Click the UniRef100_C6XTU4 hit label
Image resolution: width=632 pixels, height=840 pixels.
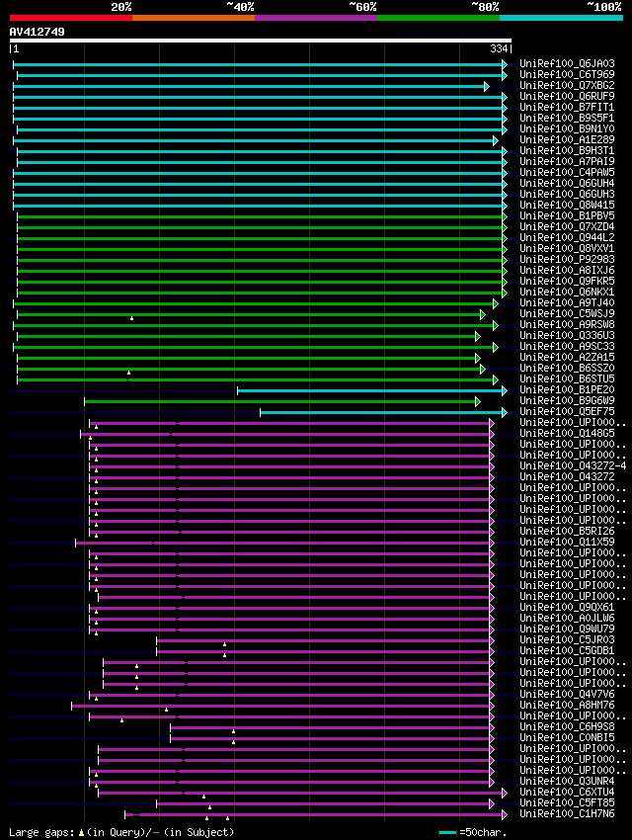[x=567, y=792]
